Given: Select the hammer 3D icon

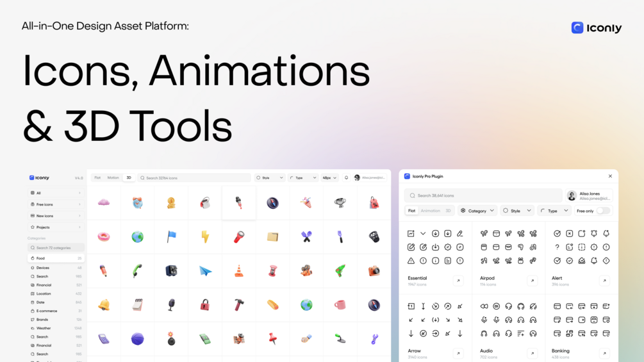Looking at the screenshot, I should [239, 305].
